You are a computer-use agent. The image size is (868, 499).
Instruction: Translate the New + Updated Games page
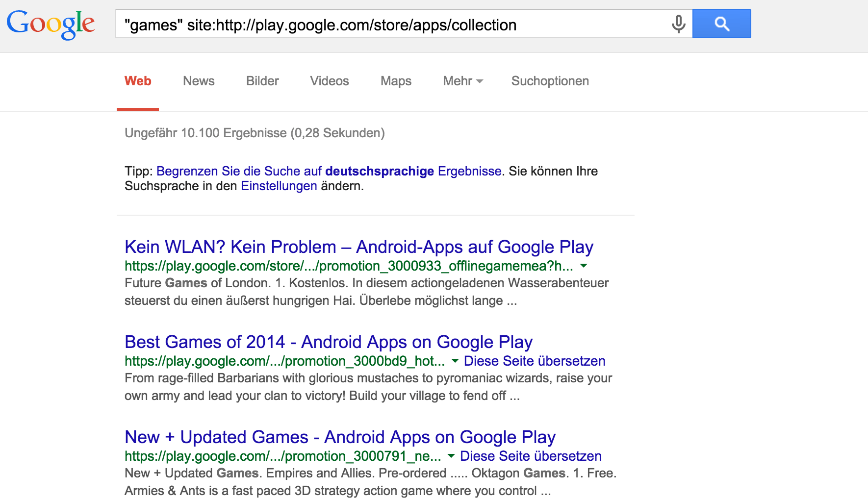[x=531, y=456]
